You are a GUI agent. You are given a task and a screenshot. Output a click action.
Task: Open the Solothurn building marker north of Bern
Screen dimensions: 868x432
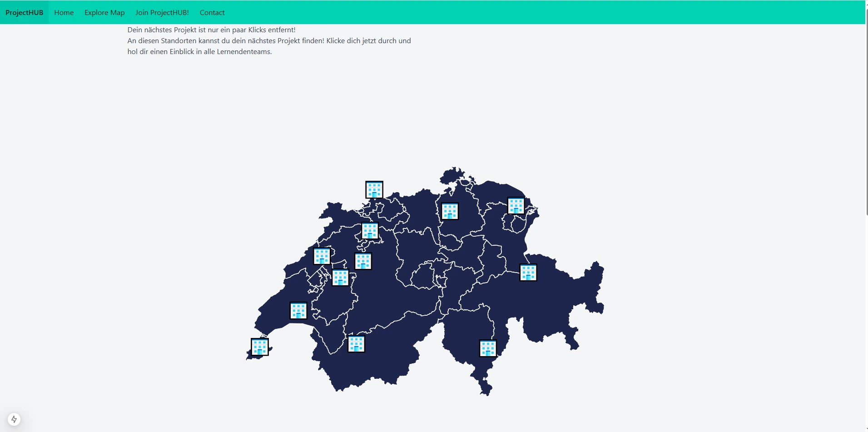(370, 231)
